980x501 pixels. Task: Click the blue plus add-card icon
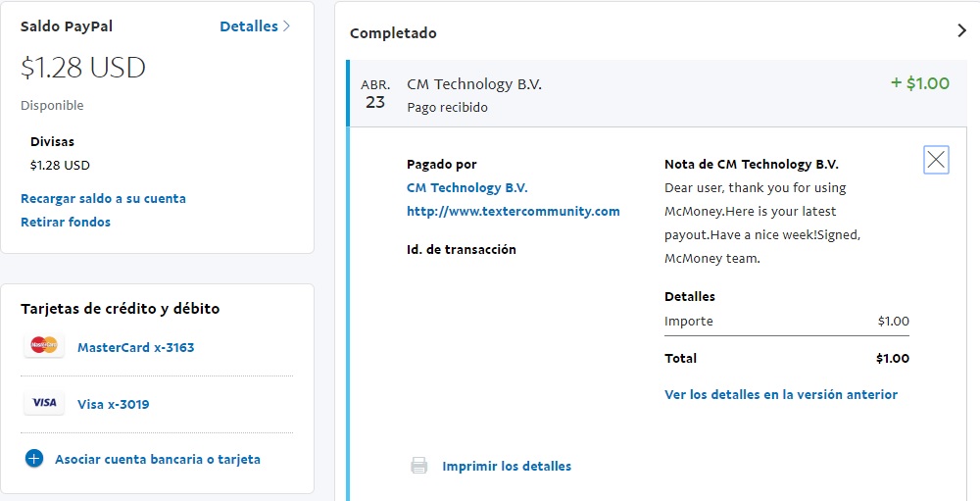point(34,458)
